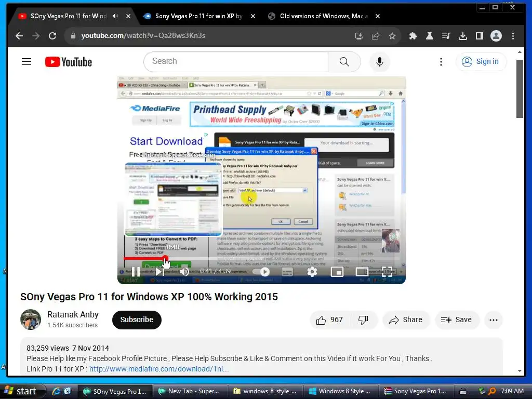Image resolution: width=532 pixels, height=399 pixels.
Task: Go back to the previous browser page
Action: point(19,36)
